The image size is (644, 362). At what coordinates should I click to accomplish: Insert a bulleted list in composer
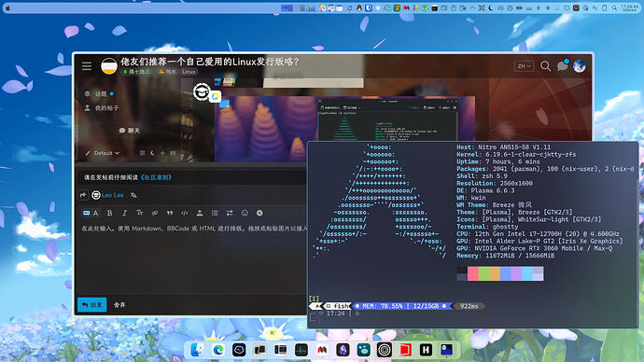(215, 213)
